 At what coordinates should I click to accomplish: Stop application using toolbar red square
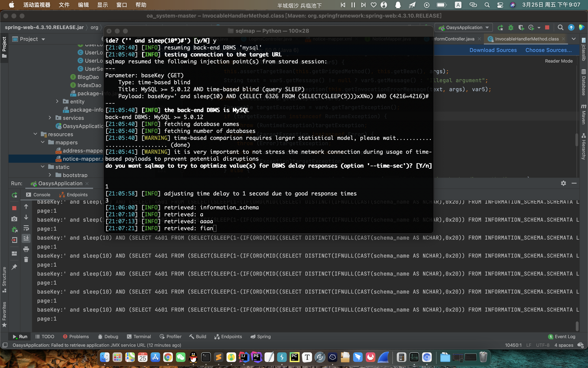click(547, 28)
